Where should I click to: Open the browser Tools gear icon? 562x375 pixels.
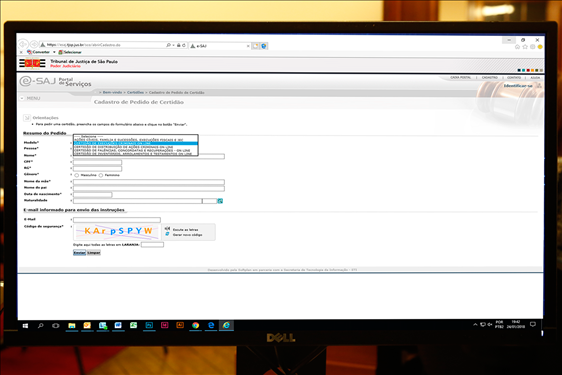click(x=533, y=47)
